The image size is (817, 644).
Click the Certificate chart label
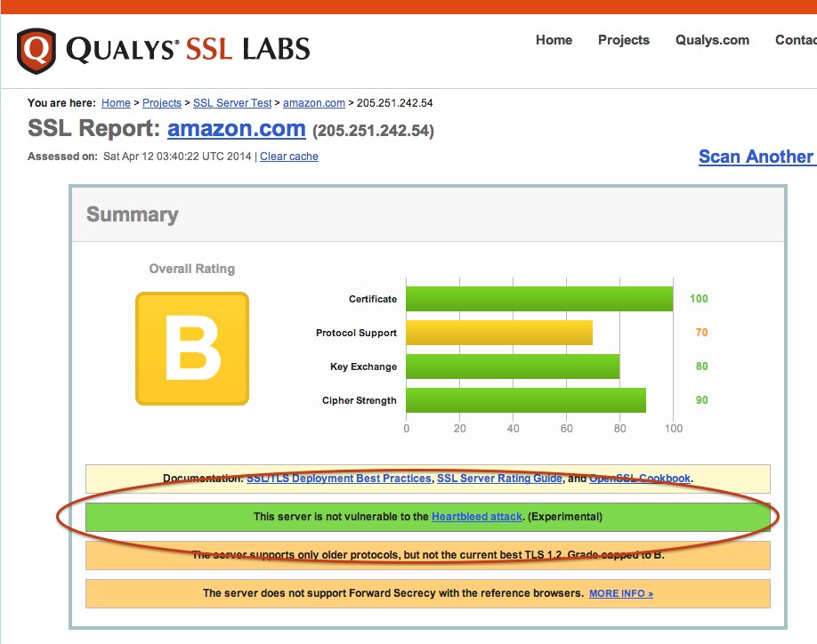(x=373, y=299)
